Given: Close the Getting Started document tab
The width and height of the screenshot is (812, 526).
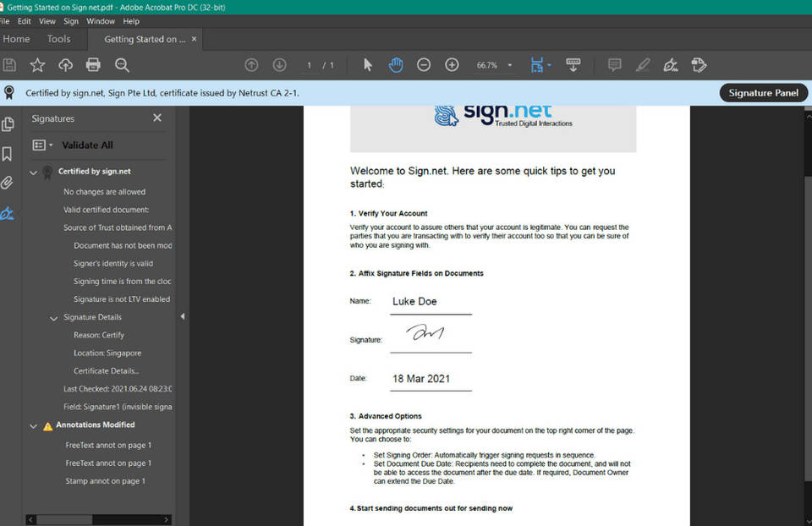Looking at the screenshot, I should click(x=195, y=39).
